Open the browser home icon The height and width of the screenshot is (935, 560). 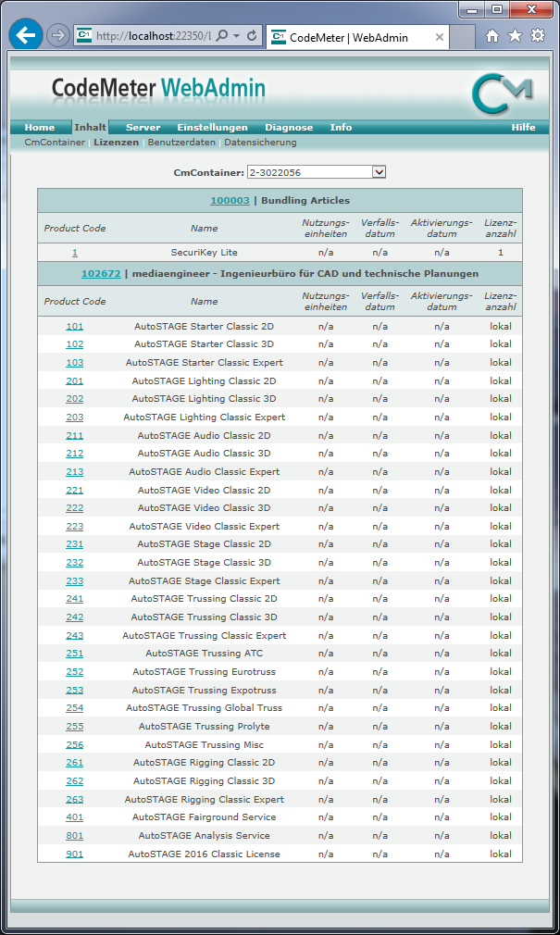[492, 36]
